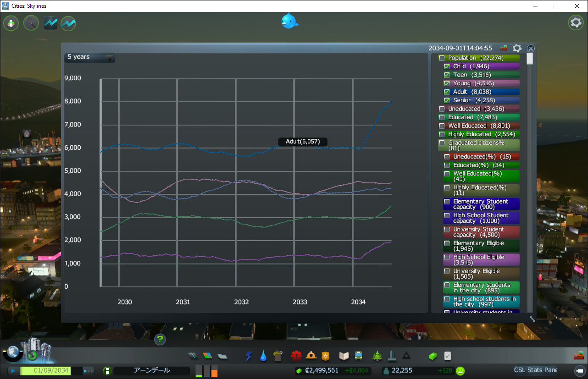Open the Healthcare red cross menu
This screenshot has height=379, width=588.
[296, 356]
